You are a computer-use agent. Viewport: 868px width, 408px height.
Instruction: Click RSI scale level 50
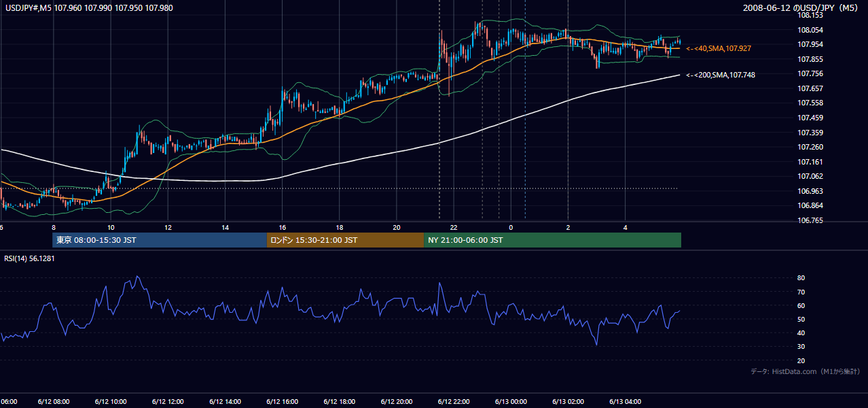coord(801,319)
